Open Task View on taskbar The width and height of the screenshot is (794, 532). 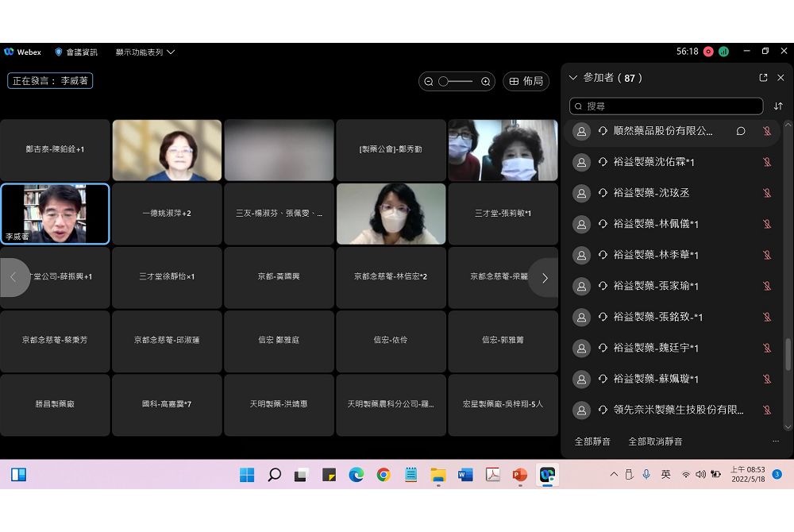(301, 475)
